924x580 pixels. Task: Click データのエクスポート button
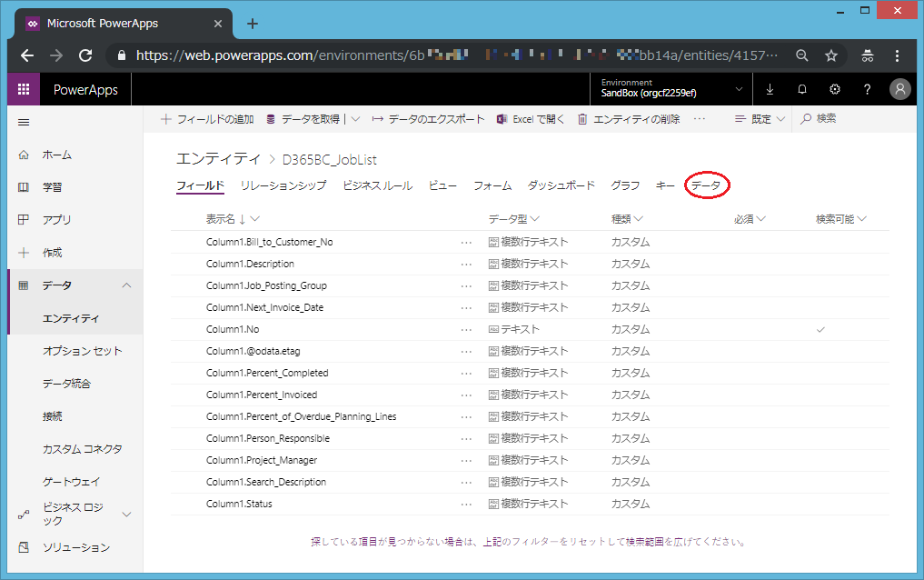pyautogui.click(x=428, y=119)
